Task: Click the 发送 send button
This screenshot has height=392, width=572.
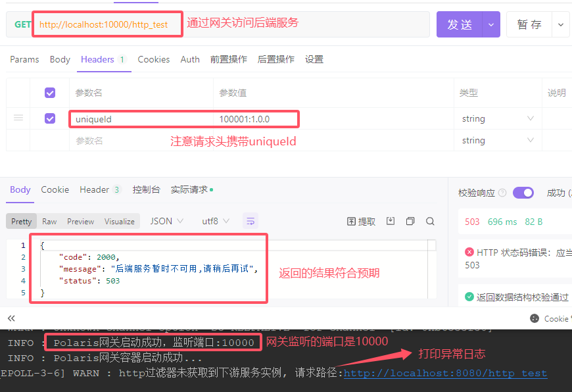Action: 460,24
